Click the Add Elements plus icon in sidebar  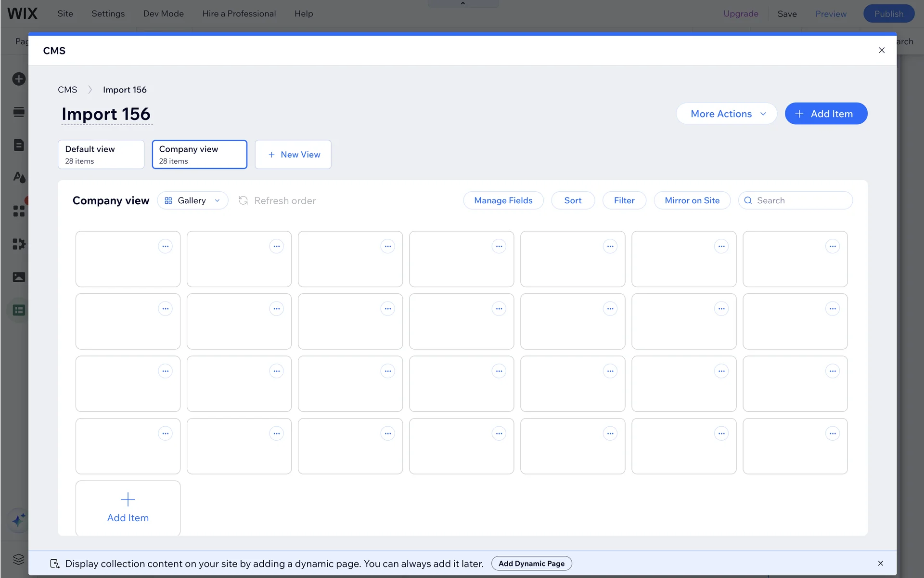pyautogui.click(x=19, y=79)
